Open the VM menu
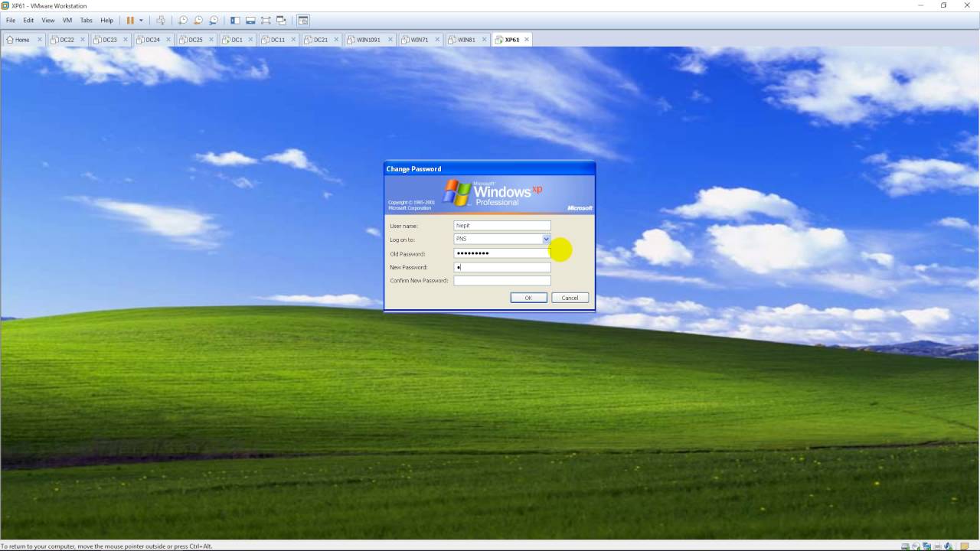Screen dimensions: 980x551 click(67, 21)
